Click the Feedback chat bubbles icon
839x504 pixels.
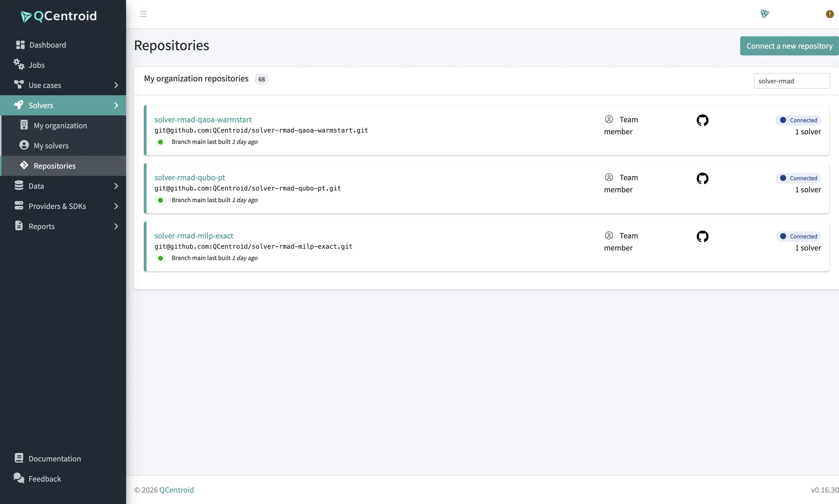(19, 478)
